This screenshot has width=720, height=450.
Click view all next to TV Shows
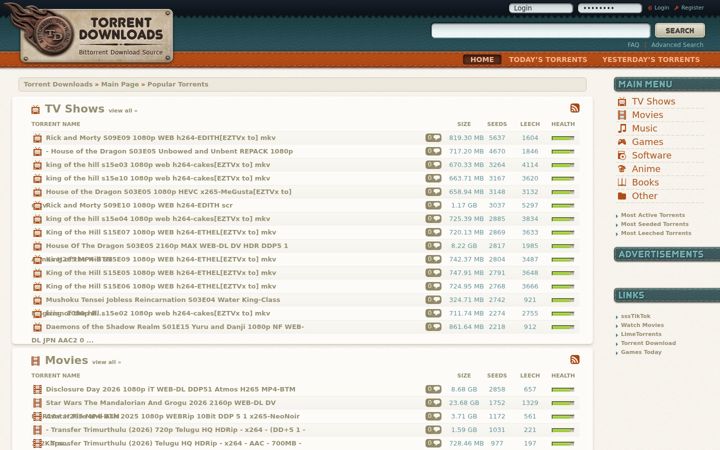tap(123, 111)
